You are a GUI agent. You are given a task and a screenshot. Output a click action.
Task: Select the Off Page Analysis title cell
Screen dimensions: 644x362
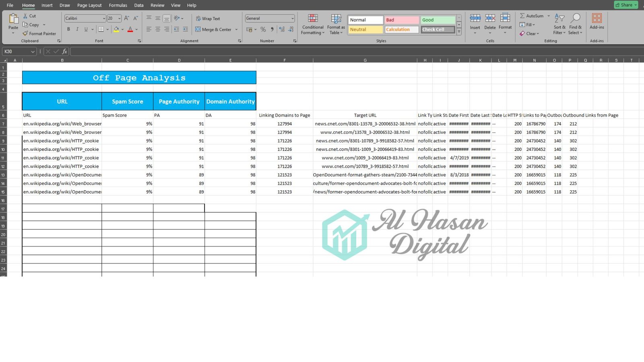pyautogui.click(x=139, y=78)
